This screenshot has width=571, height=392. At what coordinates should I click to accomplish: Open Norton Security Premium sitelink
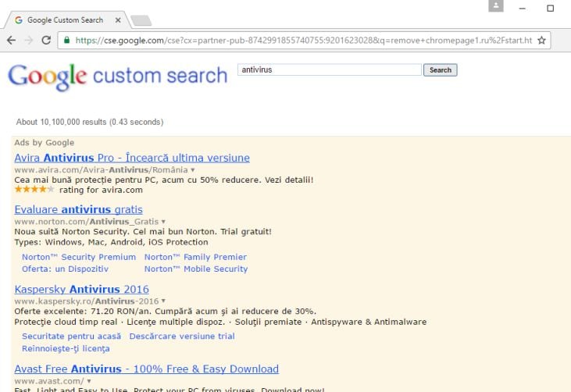(x=79, y=257)
